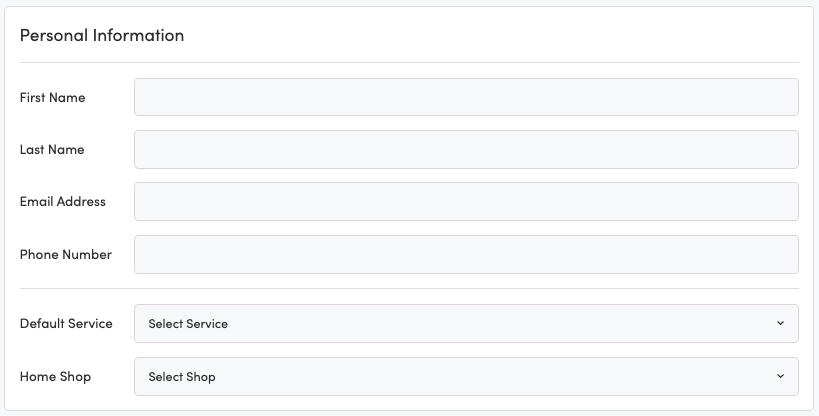This screenshot has width=819, height=416.
Task: Click the Default Service label
Action: click(66, 324)
